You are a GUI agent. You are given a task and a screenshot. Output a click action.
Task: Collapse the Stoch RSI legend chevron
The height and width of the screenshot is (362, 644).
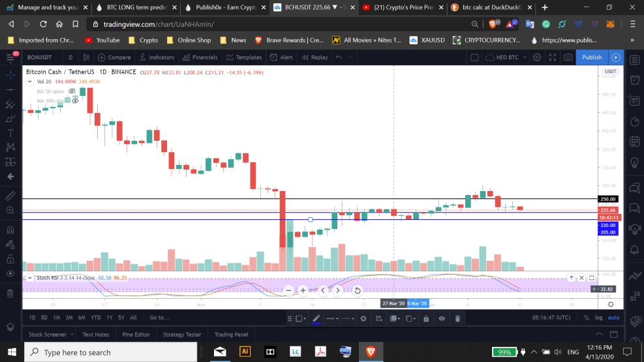pyautogui.click(x=29, y=278)
